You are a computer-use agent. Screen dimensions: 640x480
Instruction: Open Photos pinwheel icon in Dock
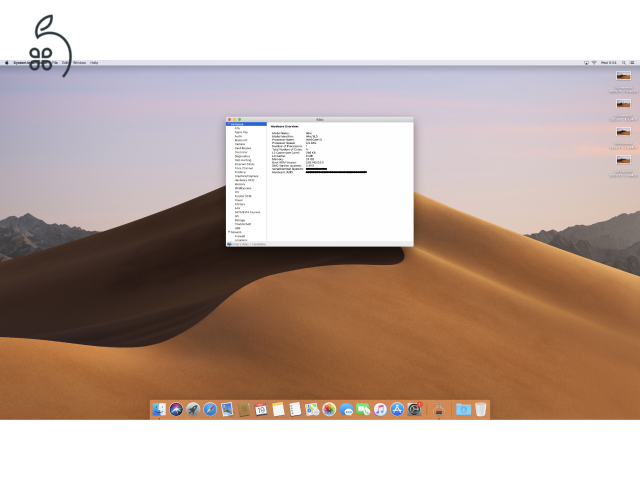[329, 409]
